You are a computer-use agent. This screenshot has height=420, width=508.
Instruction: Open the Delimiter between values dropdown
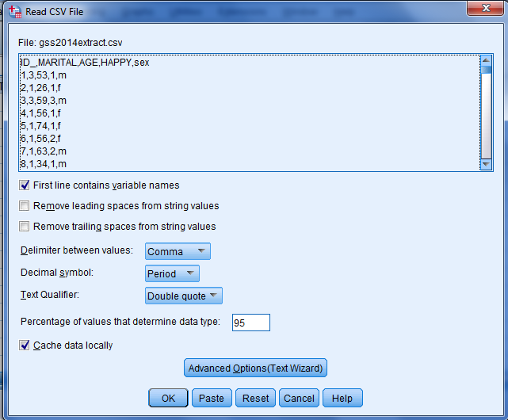pyautogui.click(x=178, y=251)
